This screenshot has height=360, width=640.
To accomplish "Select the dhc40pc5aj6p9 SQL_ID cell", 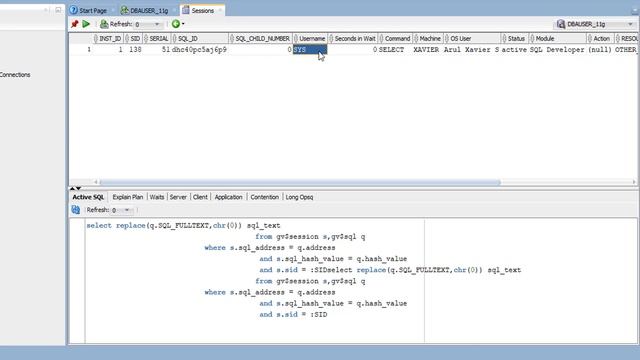I will pyautogui.click(x=200, y=49).
